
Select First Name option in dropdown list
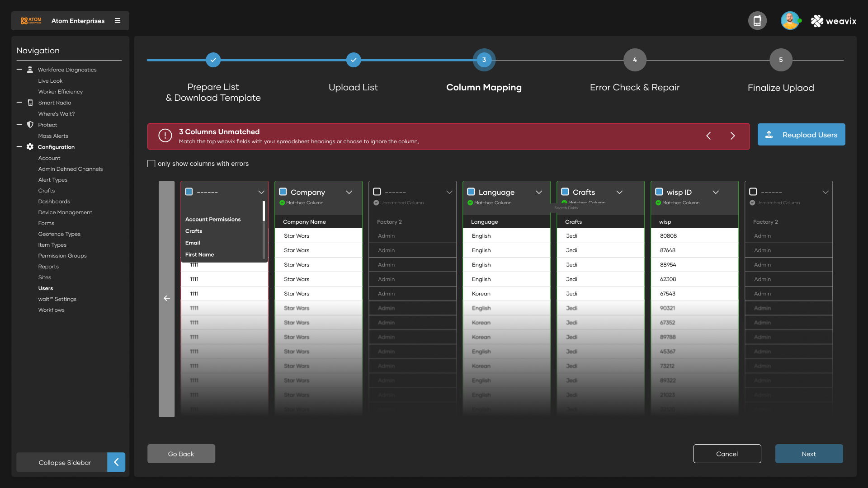pyautogui.click(x=200, y=254)
